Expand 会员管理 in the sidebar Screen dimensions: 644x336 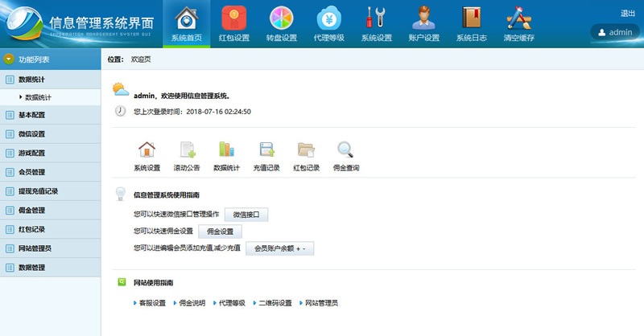(32, 172)
